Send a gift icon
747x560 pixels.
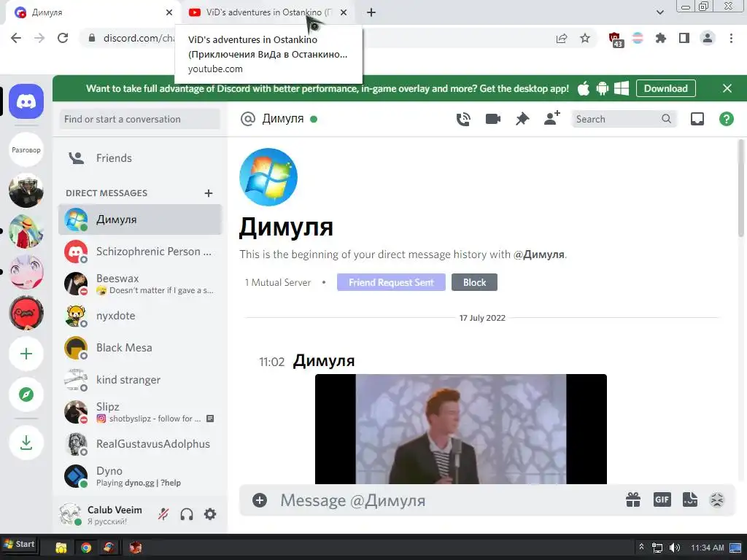[633, 500]
